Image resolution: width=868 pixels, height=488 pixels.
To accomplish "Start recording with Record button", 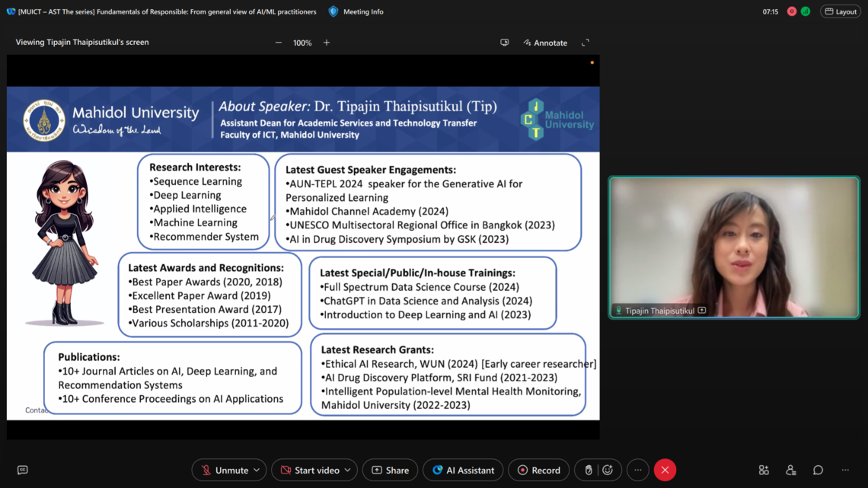I will 539,470.
